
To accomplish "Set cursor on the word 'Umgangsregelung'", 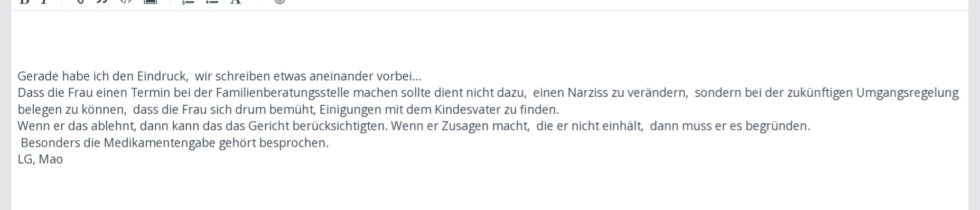I will (907, 93).
